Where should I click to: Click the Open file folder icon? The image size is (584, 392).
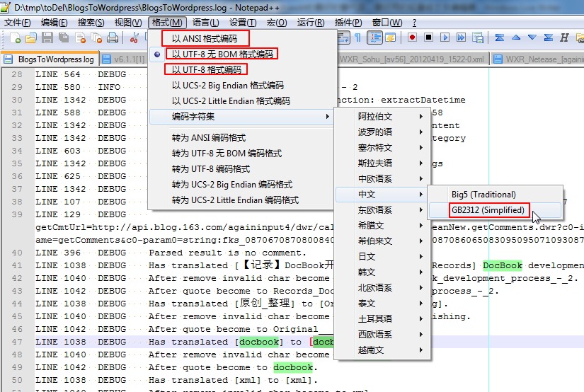pos(30,38)
